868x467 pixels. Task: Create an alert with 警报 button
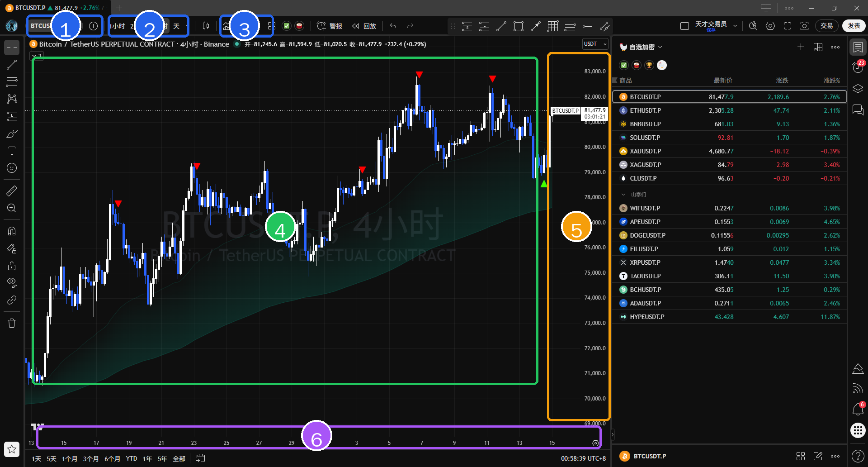click(330, 26)
